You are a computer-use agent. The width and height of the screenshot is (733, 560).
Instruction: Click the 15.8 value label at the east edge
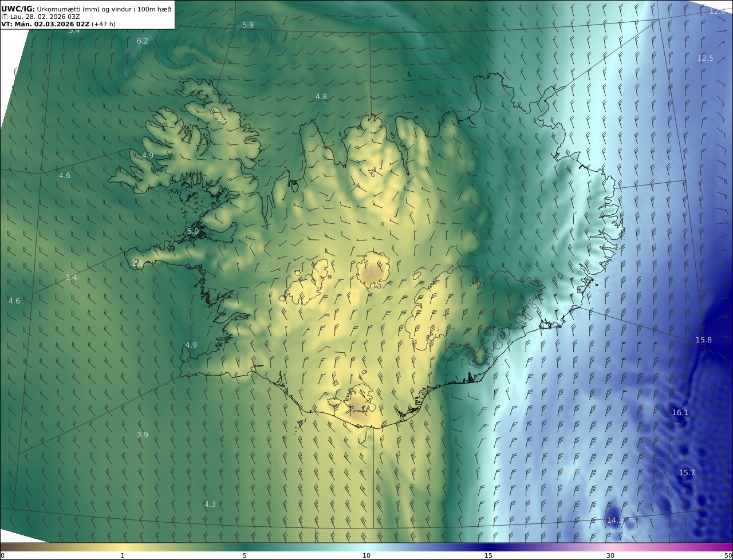click(704, 340)
